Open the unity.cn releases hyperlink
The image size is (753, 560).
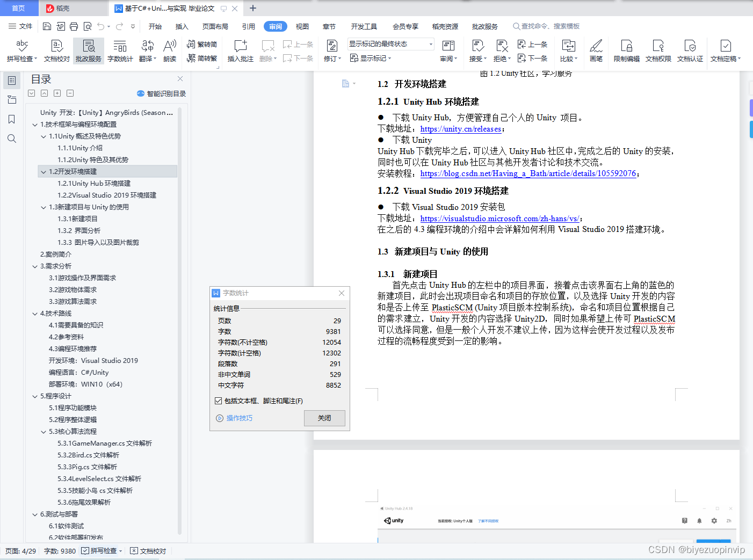click(461, 129)
